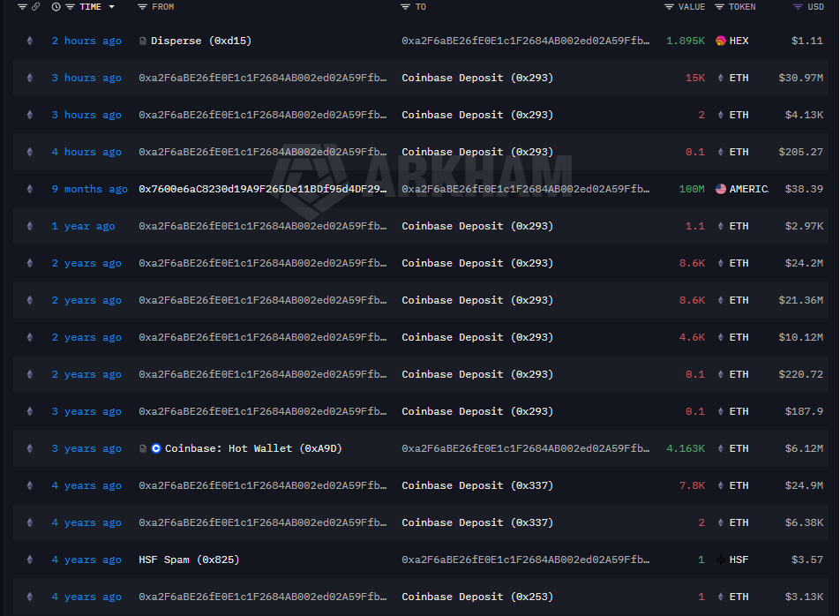This screenshot has width=840, height=616.
Task: Select the 15K ETH value cell
Action: coord(694,78)
